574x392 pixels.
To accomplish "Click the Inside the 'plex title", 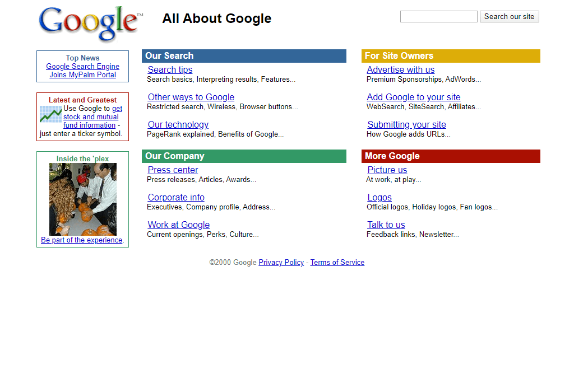I will [83, 158].
